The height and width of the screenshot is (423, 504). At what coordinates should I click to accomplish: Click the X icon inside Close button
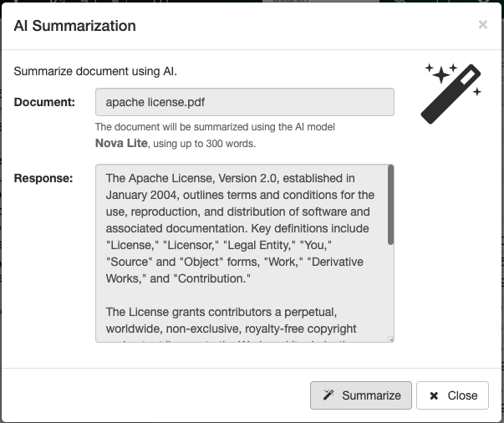(x=434, y=395)
